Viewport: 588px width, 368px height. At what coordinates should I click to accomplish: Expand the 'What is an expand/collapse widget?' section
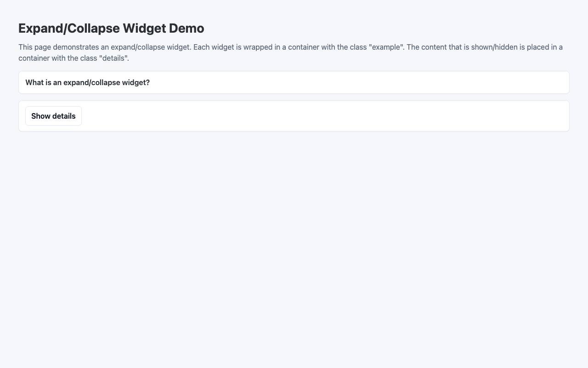(87, 83)
